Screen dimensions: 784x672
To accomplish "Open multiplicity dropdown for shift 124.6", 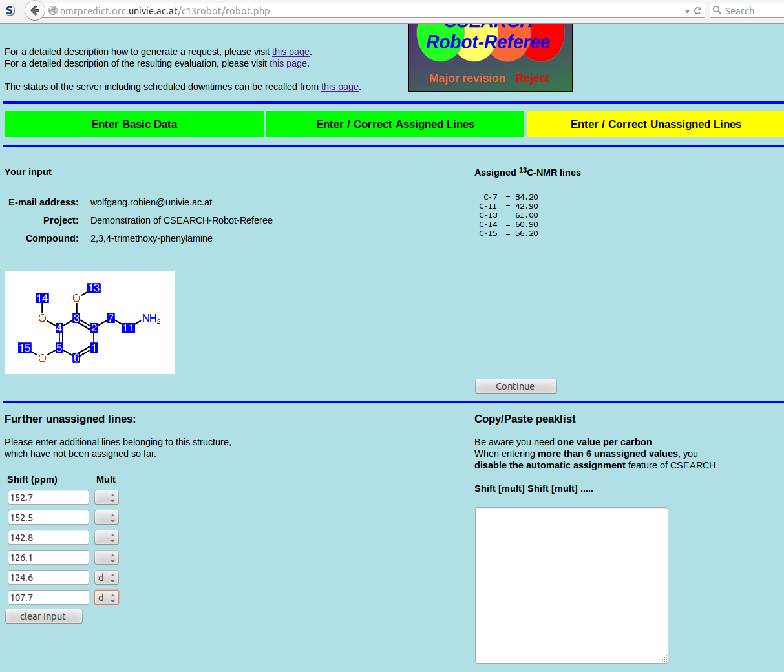I will 107,578.
